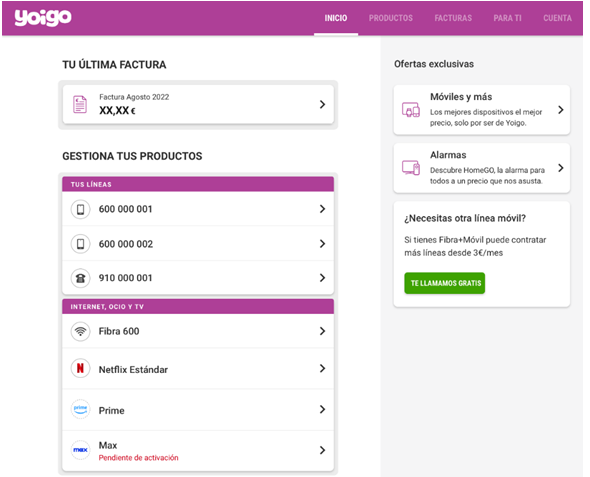The width and height of the screenshot is (590, 477).
Task: Open the Facturas tab
Action: pyautogui.click(x=453, y=18)
